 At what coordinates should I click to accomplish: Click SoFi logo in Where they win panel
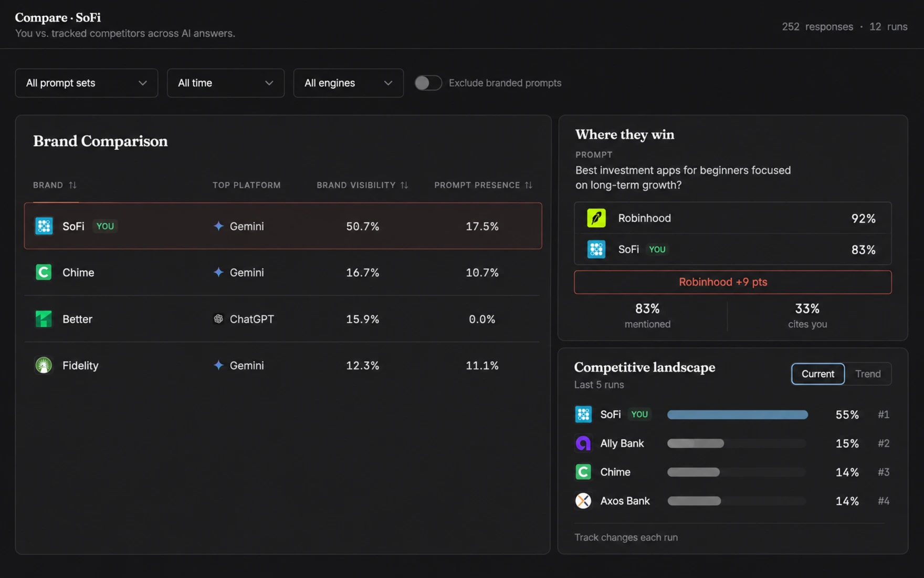(596, 249)
